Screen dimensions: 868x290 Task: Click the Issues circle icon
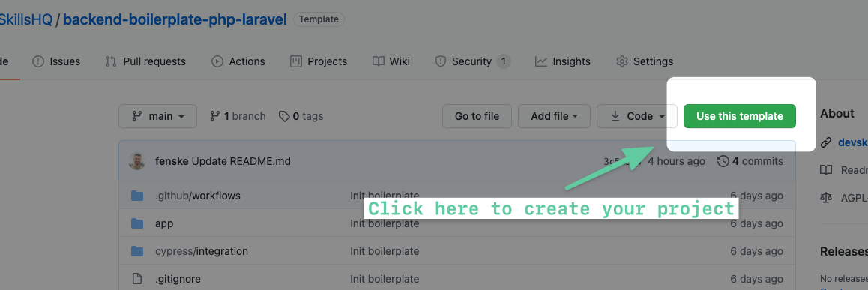coord(38,61)
